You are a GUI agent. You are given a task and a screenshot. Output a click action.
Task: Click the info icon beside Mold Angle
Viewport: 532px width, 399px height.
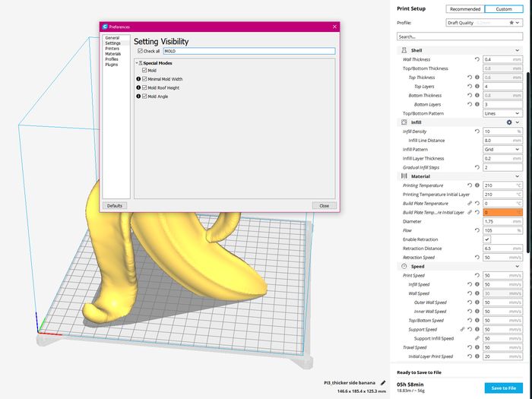138,97
